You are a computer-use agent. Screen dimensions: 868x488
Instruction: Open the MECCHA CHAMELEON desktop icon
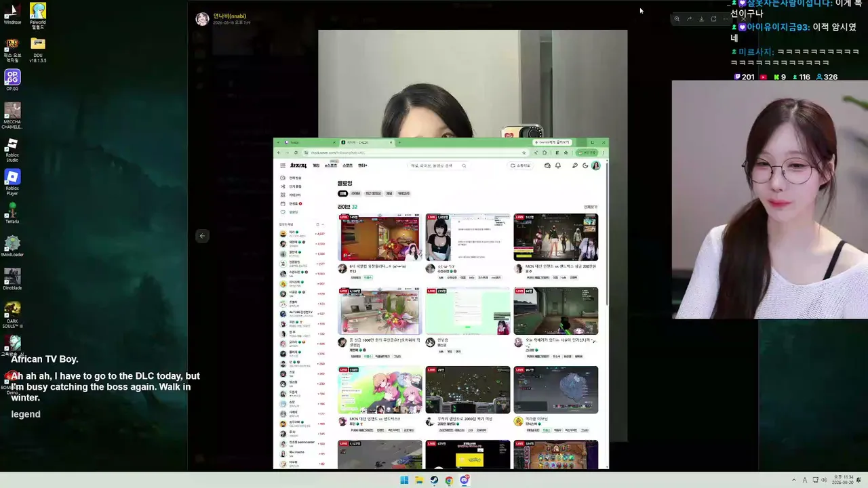click(12, 115)
